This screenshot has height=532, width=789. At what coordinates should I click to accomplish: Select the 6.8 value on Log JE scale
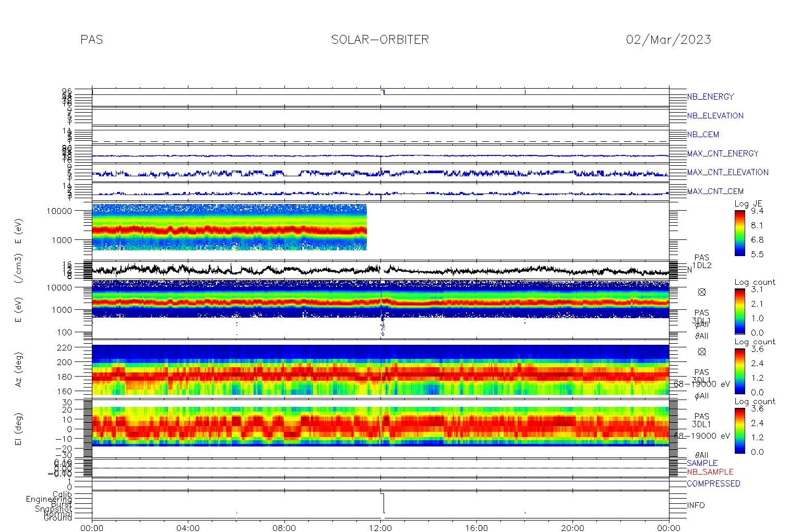tap(757, 240)
